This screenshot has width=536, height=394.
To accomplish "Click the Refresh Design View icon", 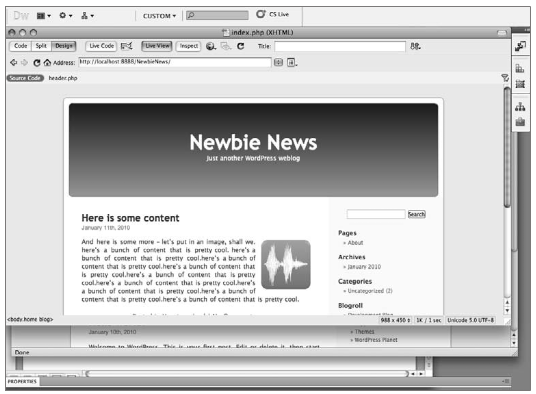I will pos(241,46).
